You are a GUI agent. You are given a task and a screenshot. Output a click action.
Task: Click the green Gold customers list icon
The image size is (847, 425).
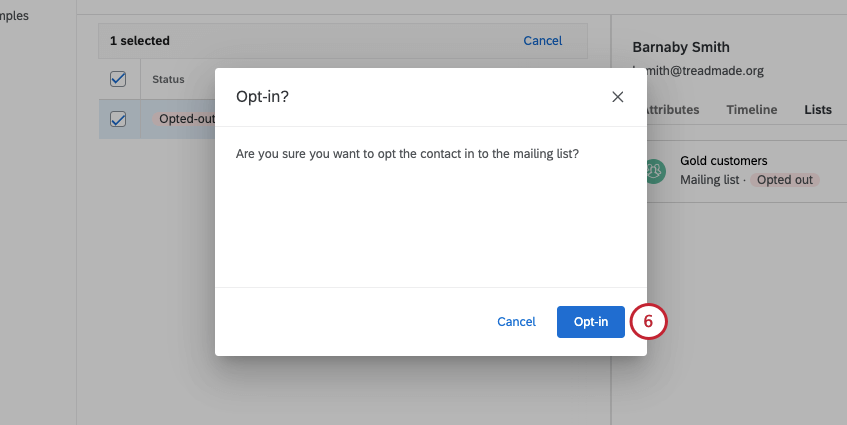click(x=654, y=171)
